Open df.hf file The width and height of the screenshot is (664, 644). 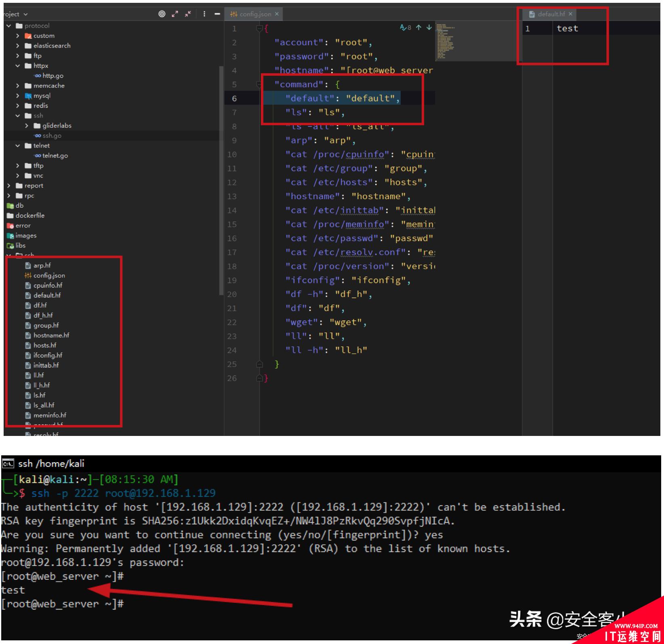[x=36, y=305]
